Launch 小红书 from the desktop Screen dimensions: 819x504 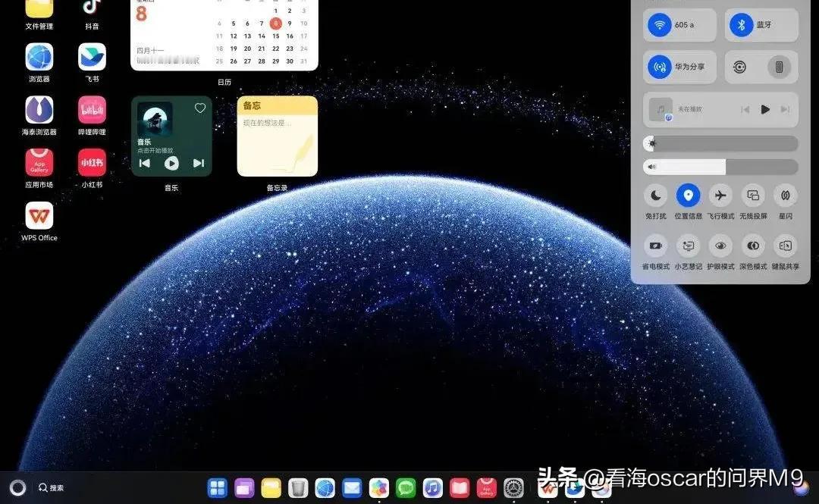click(92, 162)
